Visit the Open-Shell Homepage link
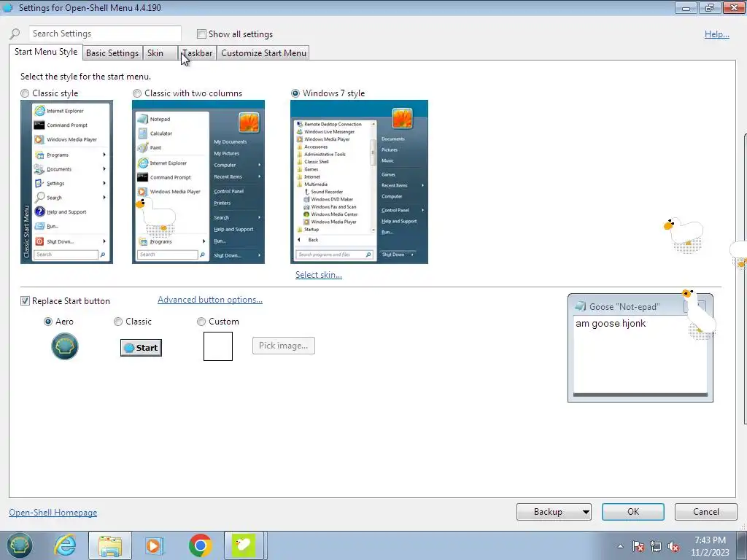This screenshot has width=747, height=560. (x=53, y=513)
